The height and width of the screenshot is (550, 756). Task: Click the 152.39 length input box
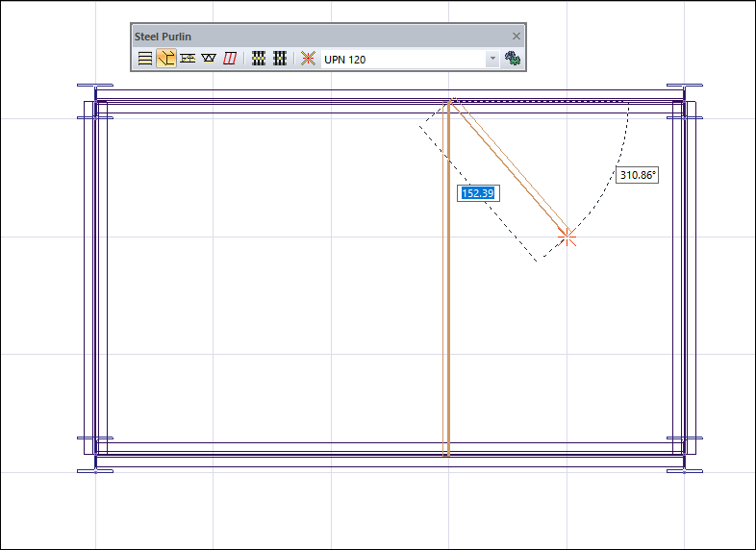click(477, 193)
